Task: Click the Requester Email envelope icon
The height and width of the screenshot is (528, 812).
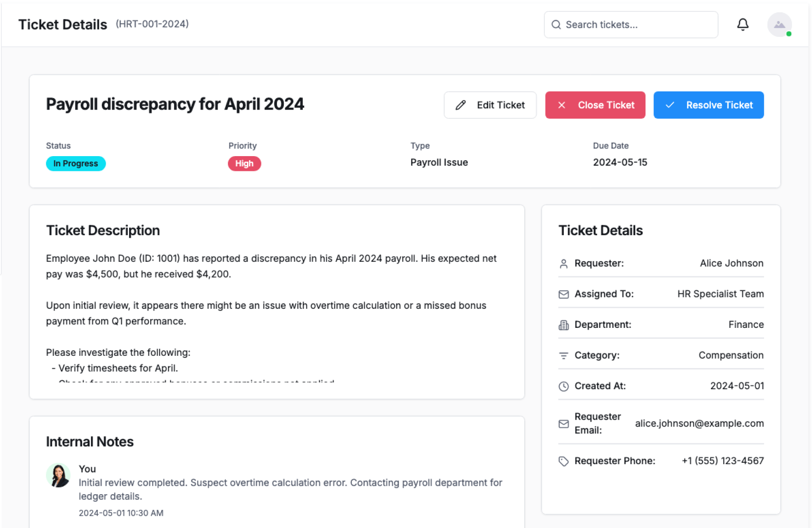Action: coord(563,423)
